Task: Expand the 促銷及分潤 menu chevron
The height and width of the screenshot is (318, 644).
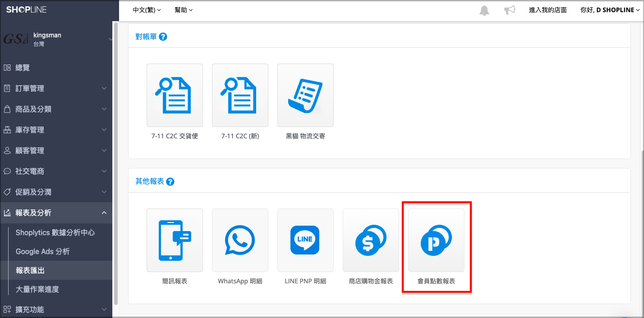Action: click(x=104, y=192)
